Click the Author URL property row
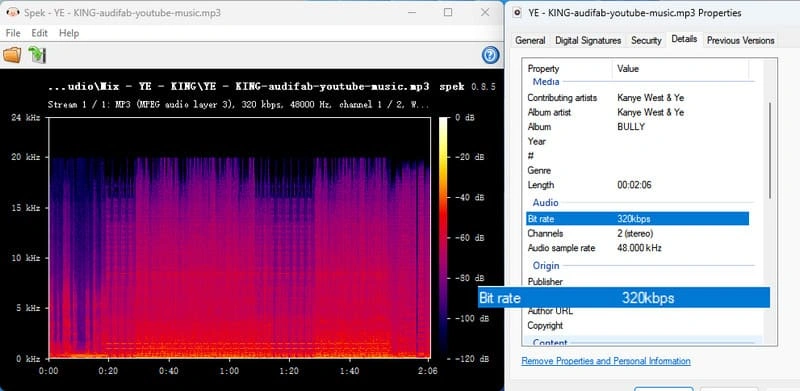Image resolution: width=800 pixels, height=391 pixels. (637, 311)
